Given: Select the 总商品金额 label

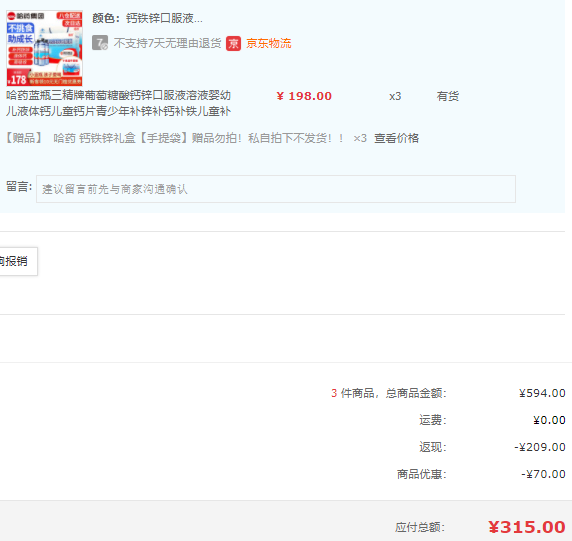Looking at the screenshot, I should tap(416, 393).
